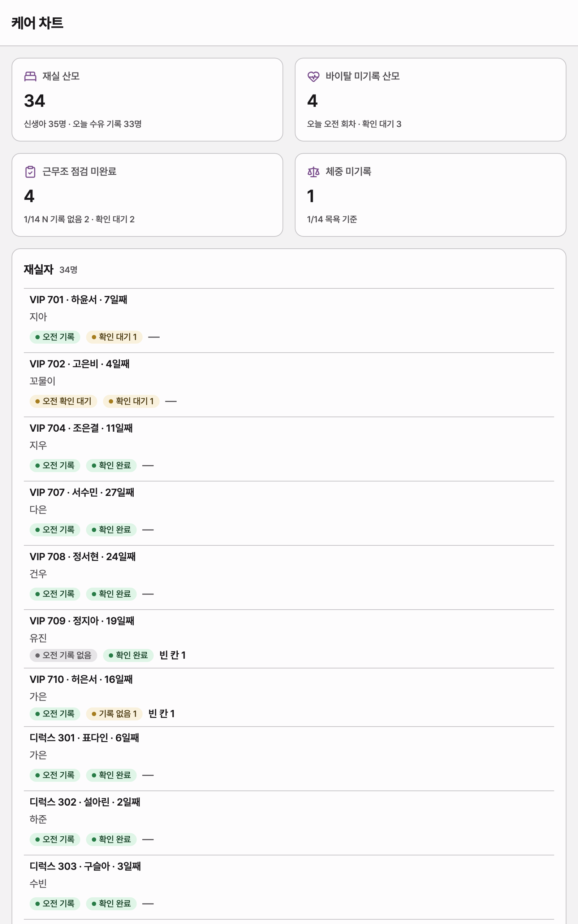Click the 오전 기록 없음 badge for 정지아
This screenshot has height=924, width=578.
point(64,655)
